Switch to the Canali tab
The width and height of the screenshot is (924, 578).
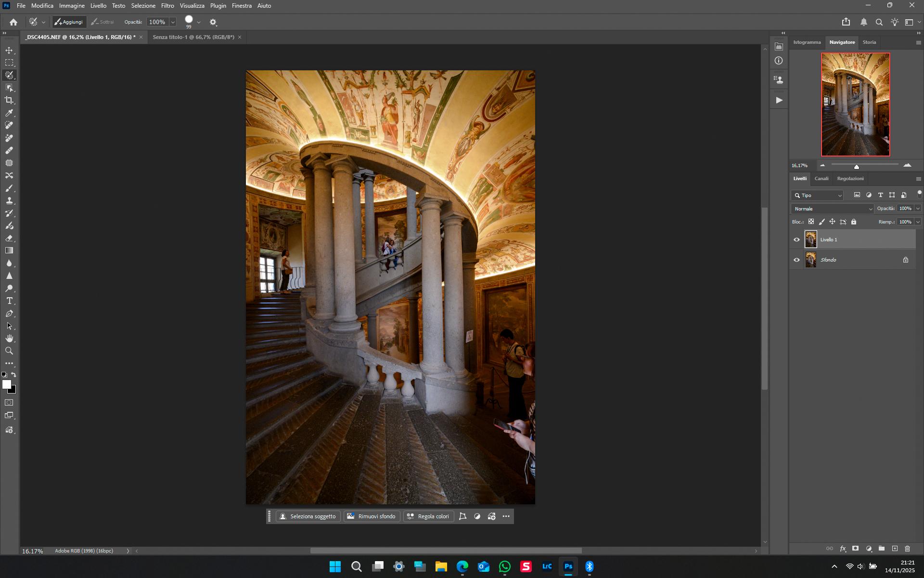click(821, 179)
